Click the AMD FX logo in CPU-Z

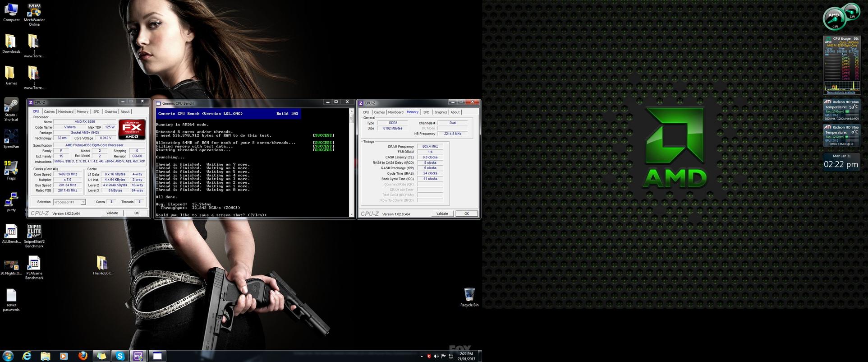pos(132,130)
